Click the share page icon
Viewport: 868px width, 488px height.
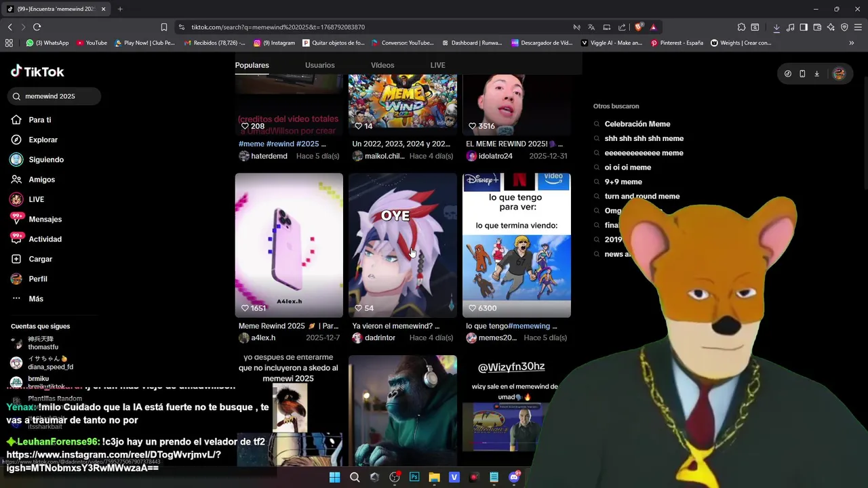point(622,27)
